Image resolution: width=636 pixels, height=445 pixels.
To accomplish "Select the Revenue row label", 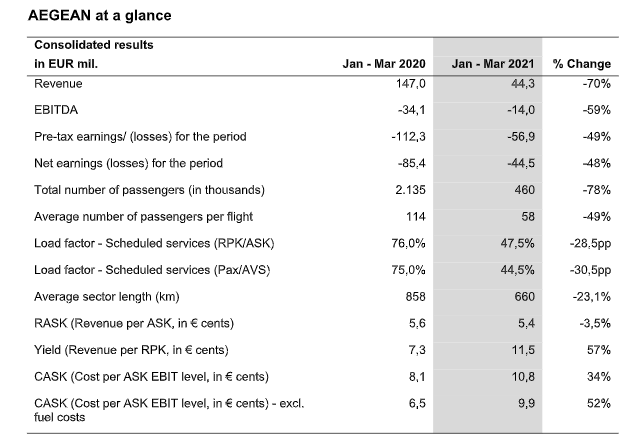I will click(x=58, y=84).
